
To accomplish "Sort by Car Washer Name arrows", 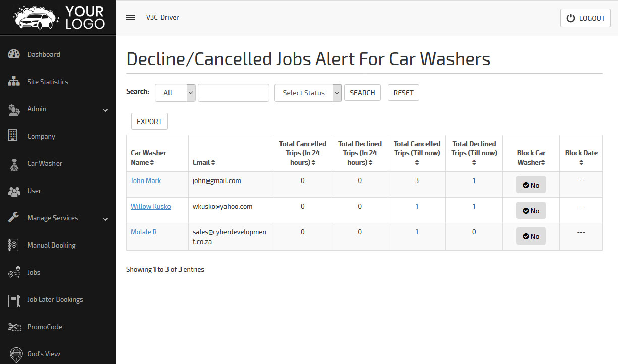I will point(152,162).
